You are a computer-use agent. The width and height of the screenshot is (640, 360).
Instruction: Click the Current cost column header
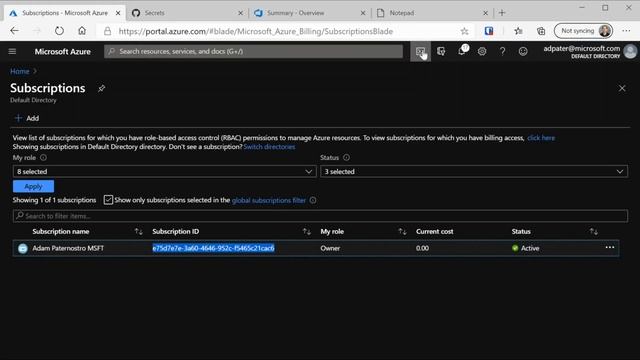[x=434, y=231]
